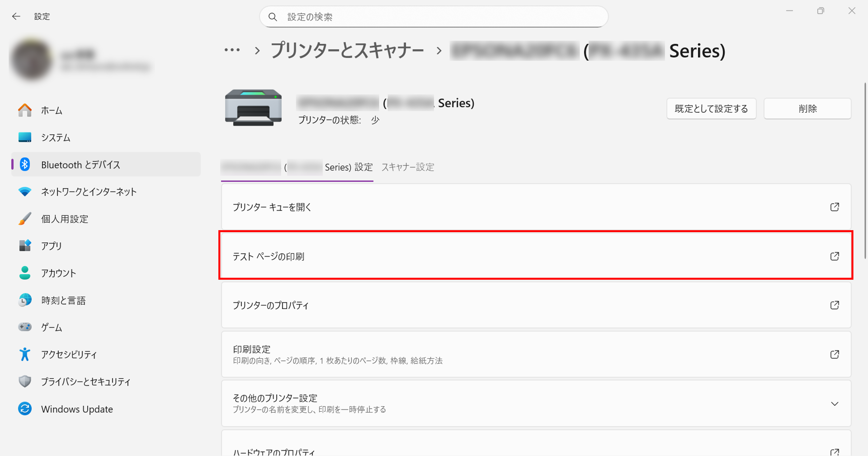Click 既定として設定する button

pos(711,109)
